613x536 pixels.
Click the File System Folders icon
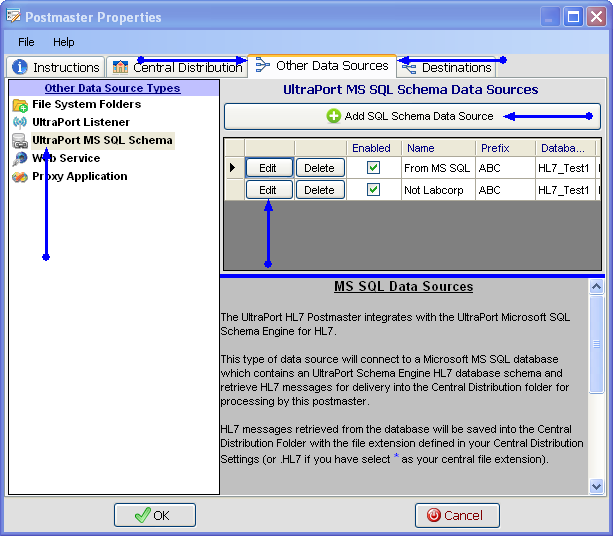pos(19,104)
